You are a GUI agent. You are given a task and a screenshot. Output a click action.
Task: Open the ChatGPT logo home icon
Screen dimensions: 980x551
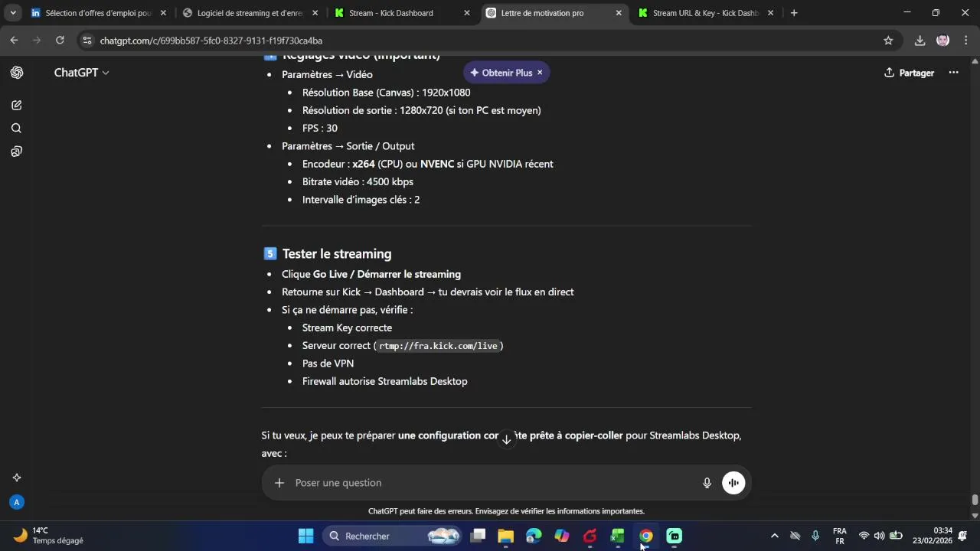[17, 73]
